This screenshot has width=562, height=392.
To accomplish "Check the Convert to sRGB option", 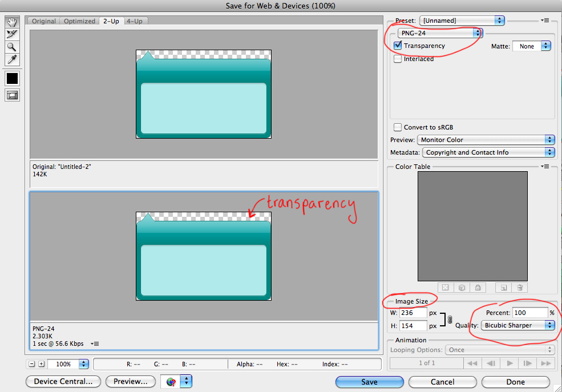I will 398,127.
